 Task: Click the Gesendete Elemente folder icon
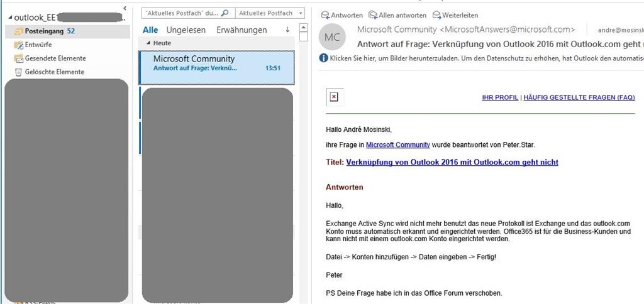(x=18, y=58)
